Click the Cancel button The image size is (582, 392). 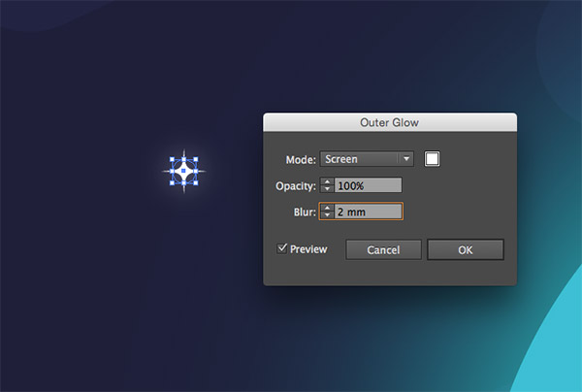pyautogui.click(x=383, y=249)
